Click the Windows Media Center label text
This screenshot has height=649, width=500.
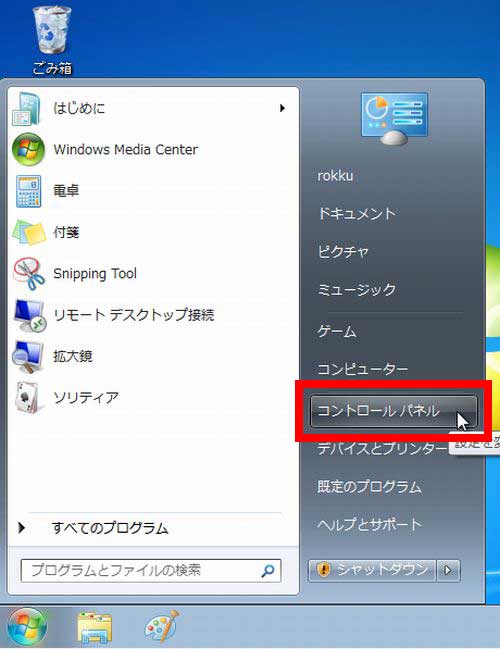pos(125,149)
